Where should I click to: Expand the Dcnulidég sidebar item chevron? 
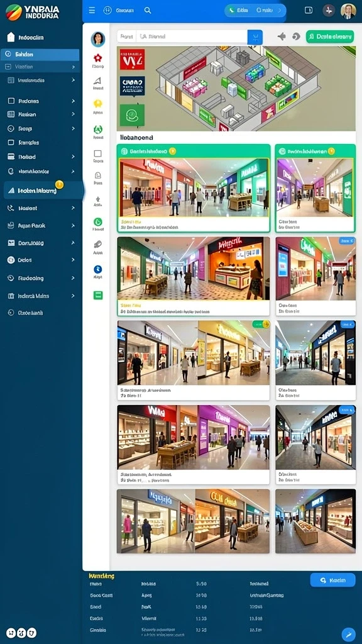click(x=73, y=243)
